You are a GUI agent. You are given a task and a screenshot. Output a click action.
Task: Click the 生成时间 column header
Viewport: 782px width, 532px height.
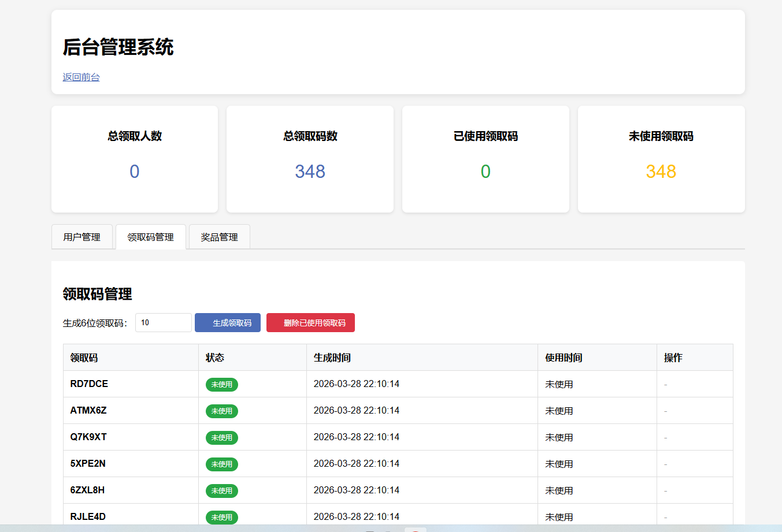(332, 358)
